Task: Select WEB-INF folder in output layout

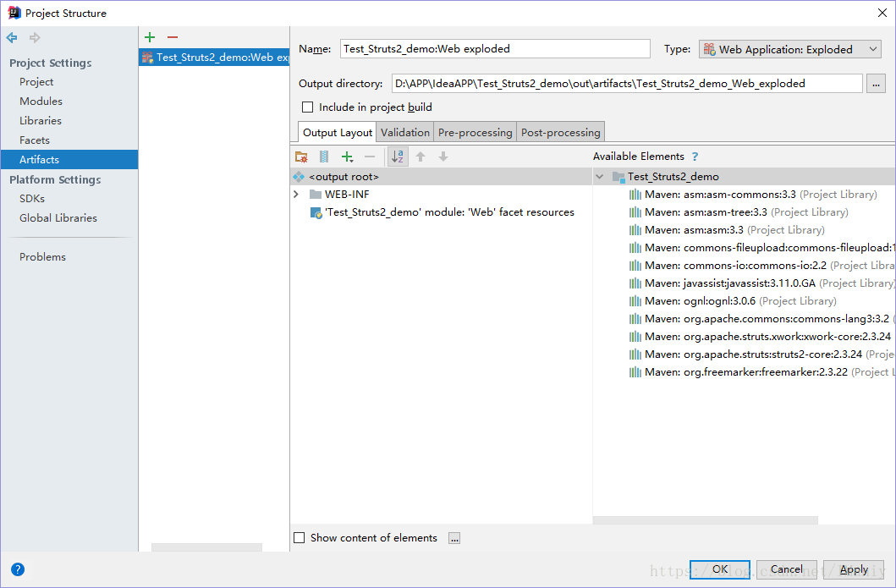Action: pyautogui.click(x=339, y=195)
